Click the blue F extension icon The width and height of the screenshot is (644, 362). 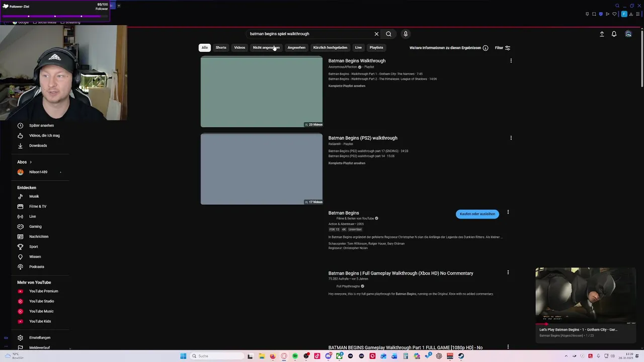point(624,14)
